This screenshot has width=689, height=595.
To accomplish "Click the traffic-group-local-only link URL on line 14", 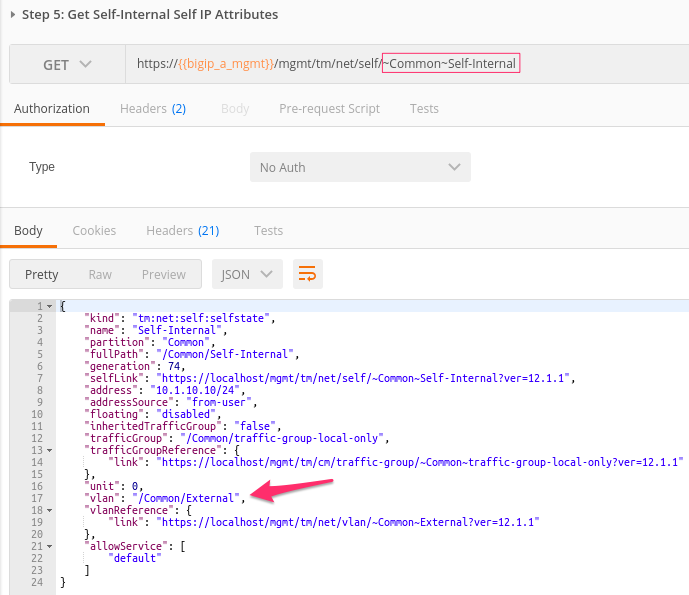I will [420, 462].
